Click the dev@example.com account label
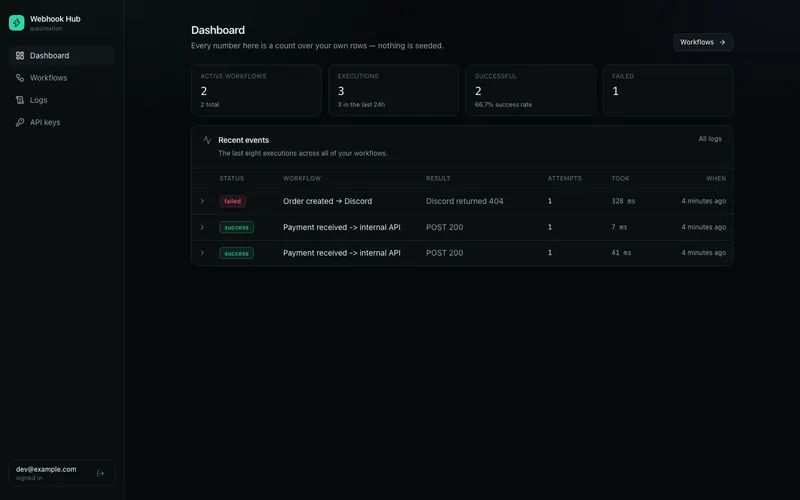The height and width of the screenshot is (500, 800). coord(46,469)
